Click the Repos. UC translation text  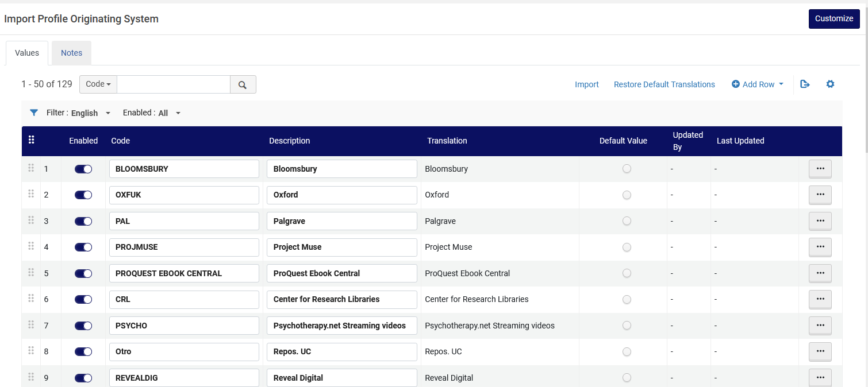click(x=443, y=351)
